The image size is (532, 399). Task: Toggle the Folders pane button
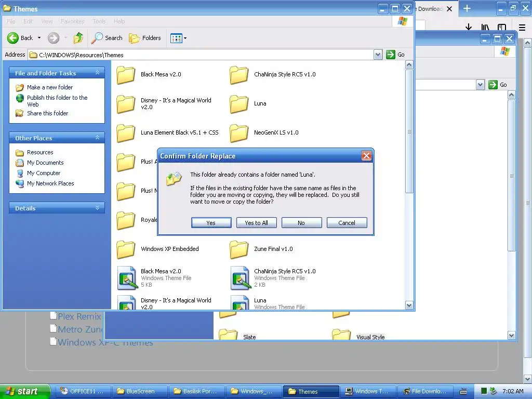point(145,38)
